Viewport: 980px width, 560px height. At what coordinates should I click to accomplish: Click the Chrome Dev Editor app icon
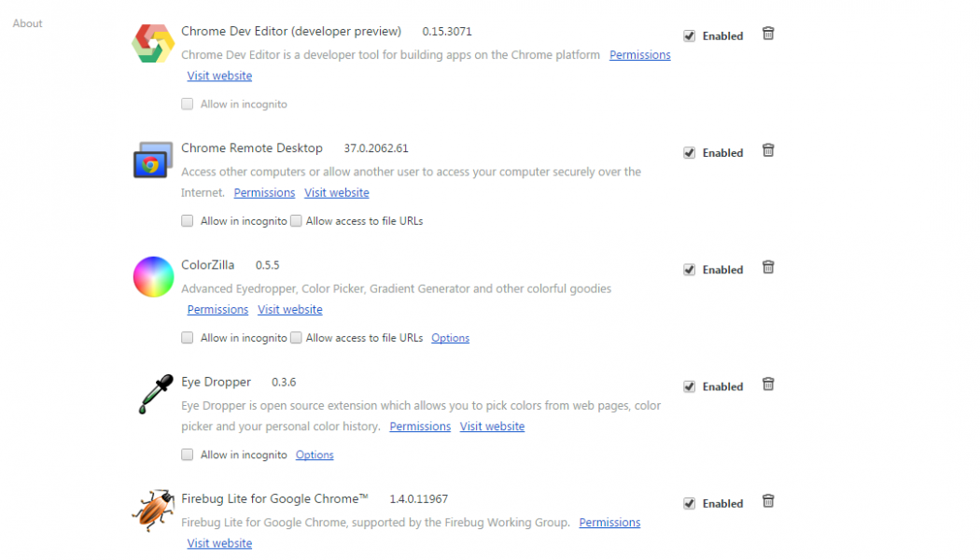click(x=153, y=44)
